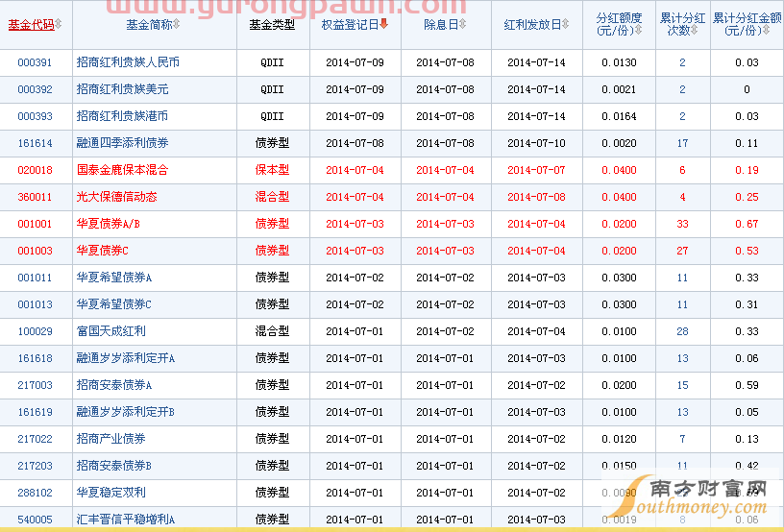Image resolution: width=784 pixels, height=532 pixels.
Task: Open fund 融通四季添利债券
Action: [x=123, y=143]
